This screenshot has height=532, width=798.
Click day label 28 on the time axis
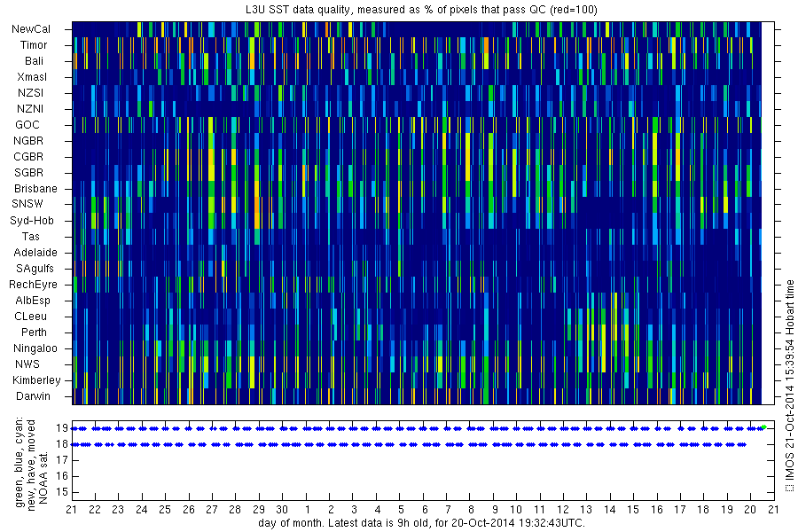pyautogui.click(x=235, y=509)
